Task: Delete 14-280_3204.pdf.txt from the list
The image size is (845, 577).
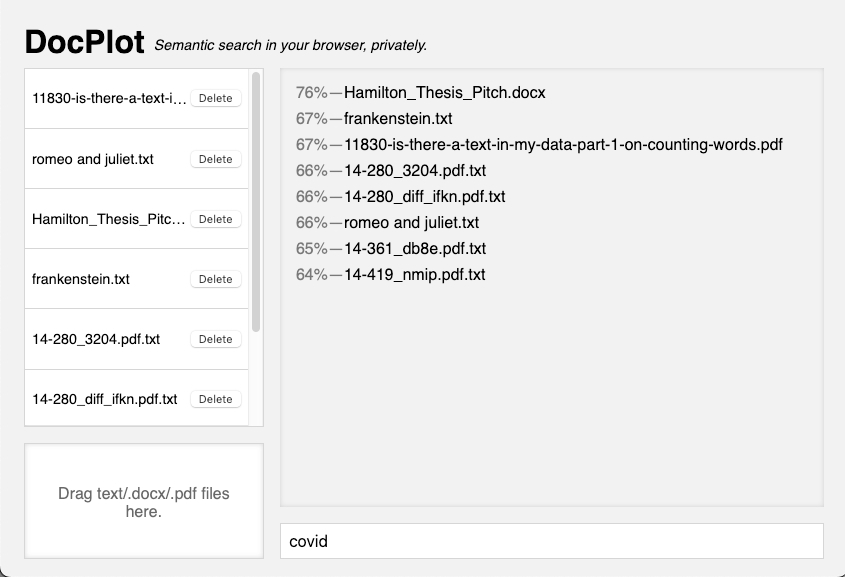Action: click(215, 339)
